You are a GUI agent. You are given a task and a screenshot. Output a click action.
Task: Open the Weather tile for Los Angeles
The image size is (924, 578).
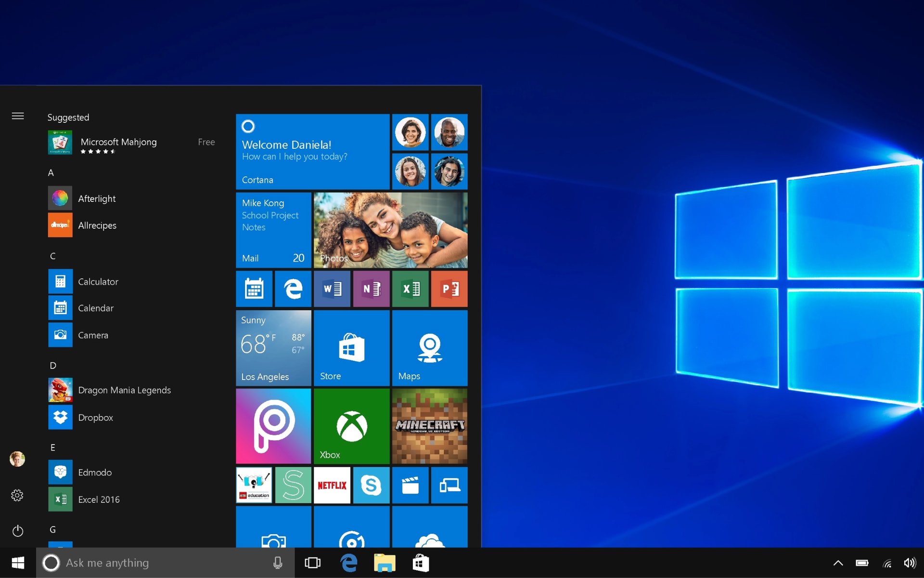tap(273, 348)
